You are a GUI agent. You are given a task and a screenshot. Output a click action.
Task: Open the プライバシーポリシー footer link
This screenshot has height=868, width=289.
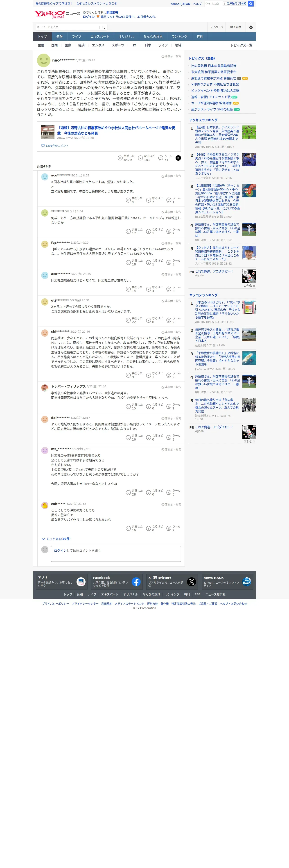click(x=56, y=603)
